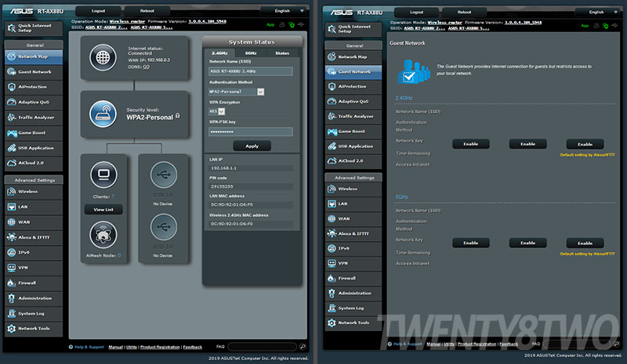Viewport: 627px width, 364px height.
Task: Select Administration in right window sidebar
Action: click(x=353, y=294)
